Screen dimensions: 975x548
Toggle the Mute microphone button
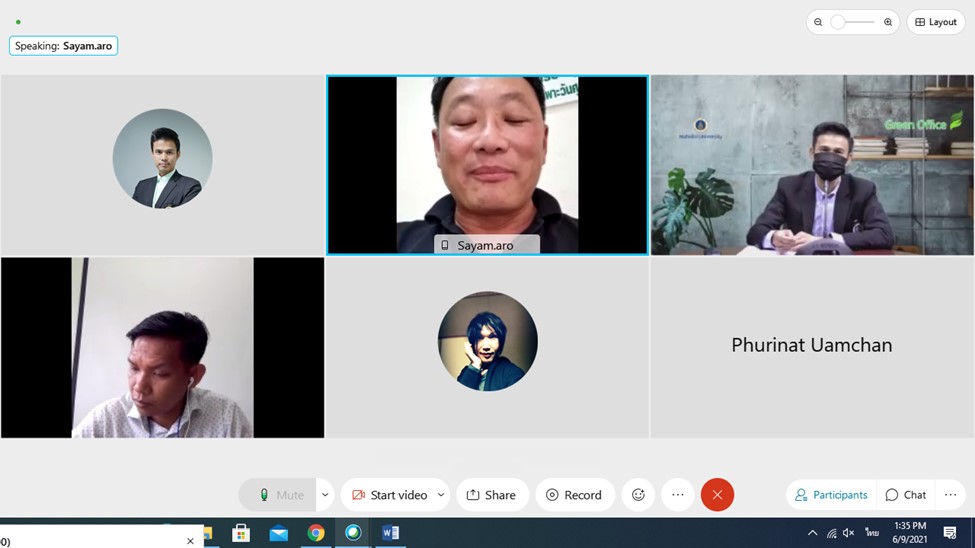[278, 495]
